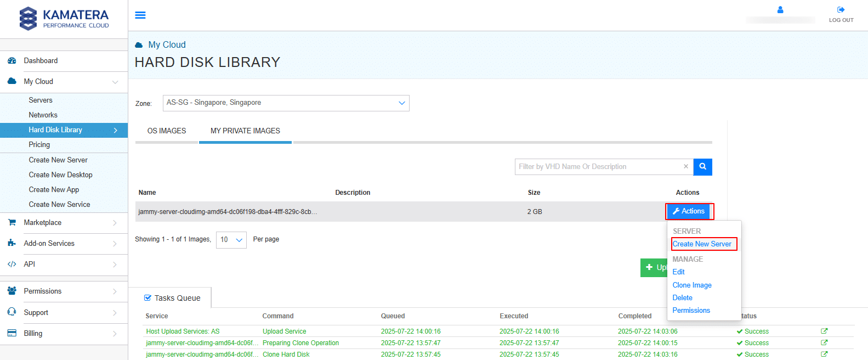Go to Hard Disk Library sidebar item
The height and width of the screenshot is (360, 868).
(x=64, y=130)
